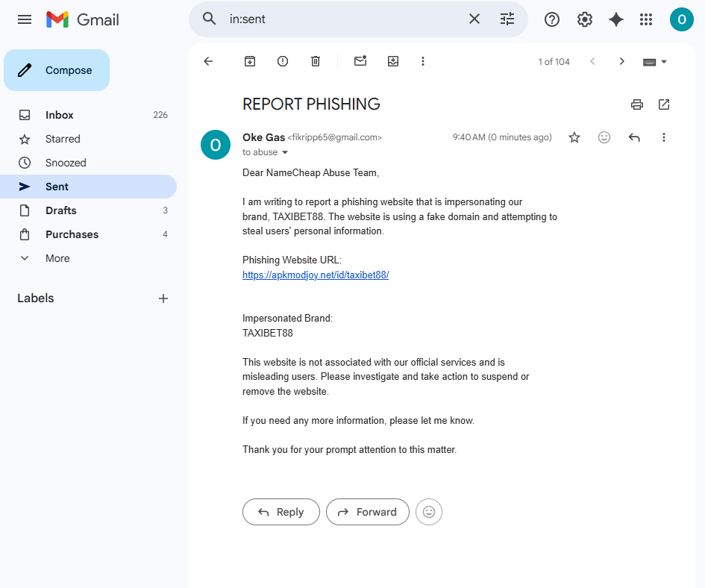Click the Inbox unread count 226

pos(160,115)
